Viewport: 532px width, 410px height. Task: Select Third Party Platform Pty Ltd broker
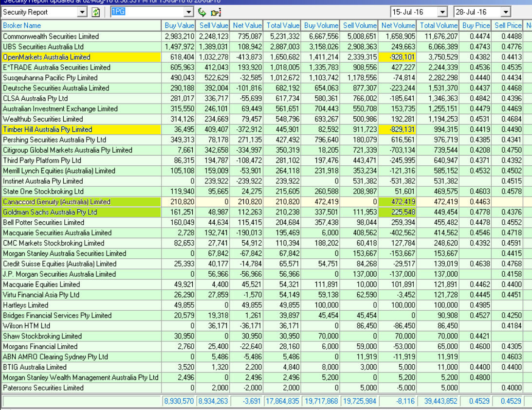coord(42,160)
